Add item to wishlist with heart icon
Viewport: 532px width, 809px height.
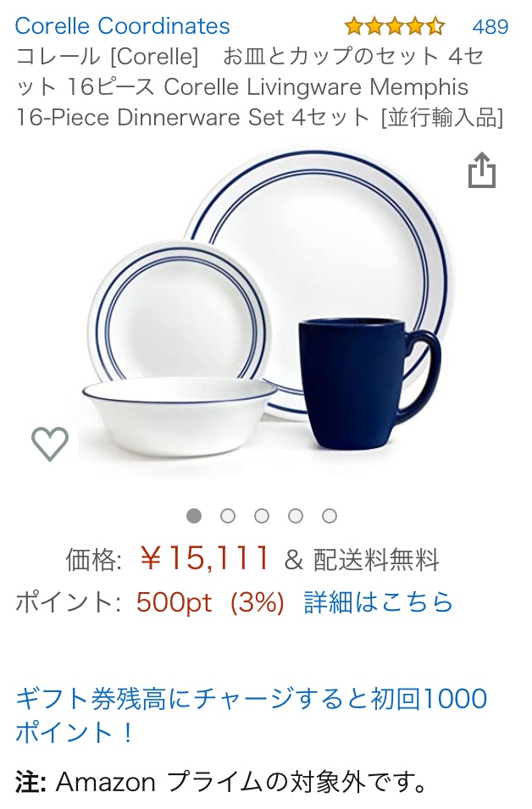click(x=50, y=443)
